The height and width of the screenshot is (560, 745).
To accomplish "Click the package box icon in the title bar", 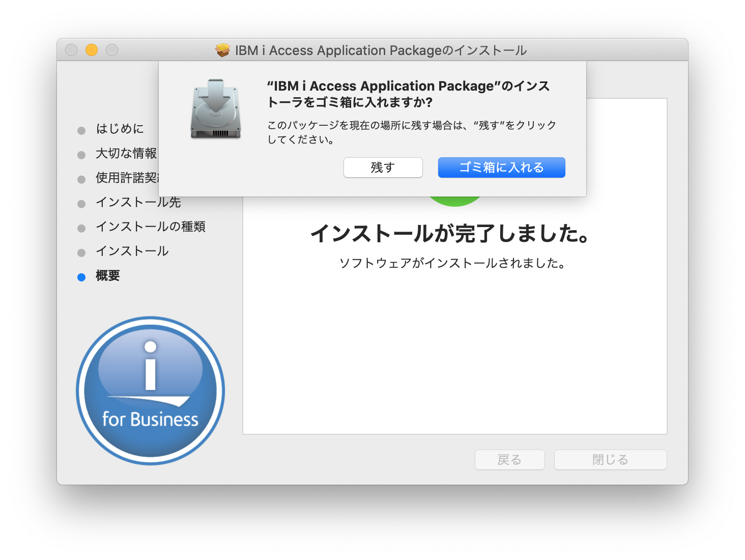I will [222, 50].
